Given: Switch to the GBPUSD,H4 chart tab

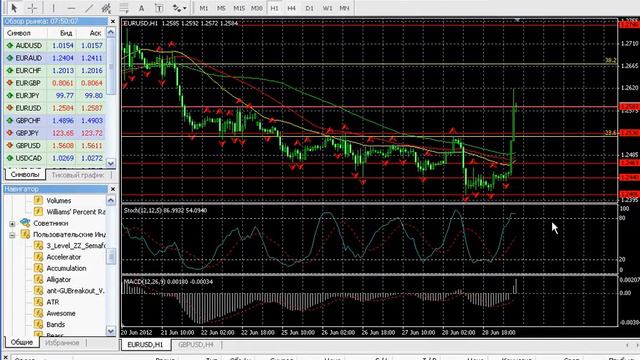Looking at the screenshot, I should (x=196, y=345).
